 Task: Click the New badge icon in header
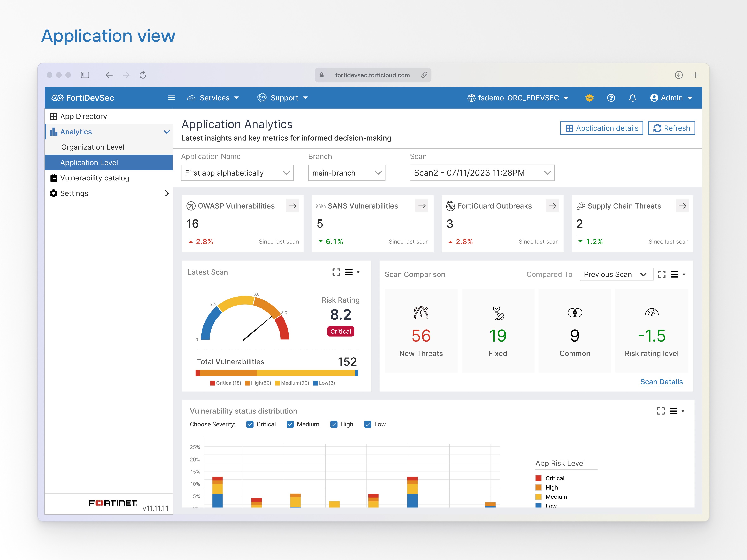[x=589, y=98]
